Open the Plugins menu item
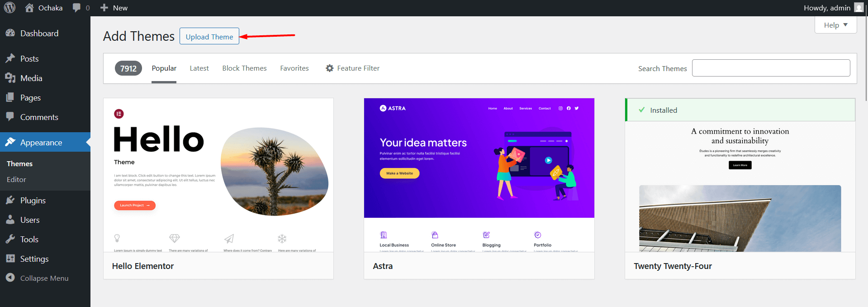 click(33, 201)
